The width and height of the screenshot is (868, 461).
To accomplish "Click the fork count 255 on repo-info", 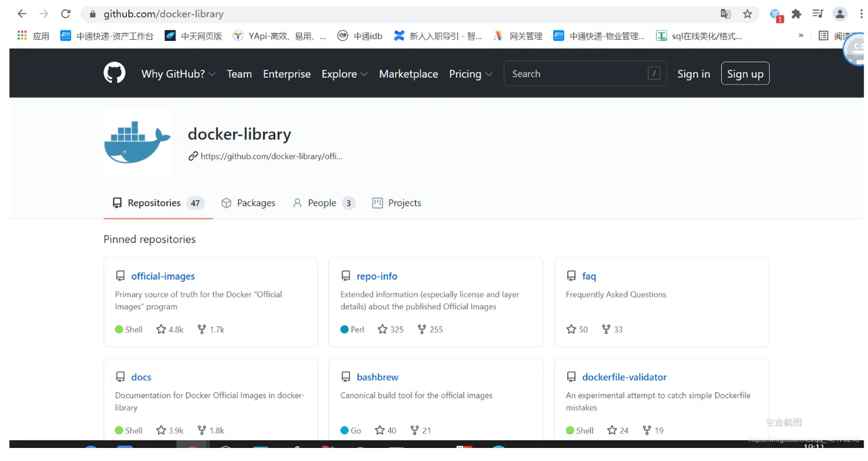I will click(430, 329).
